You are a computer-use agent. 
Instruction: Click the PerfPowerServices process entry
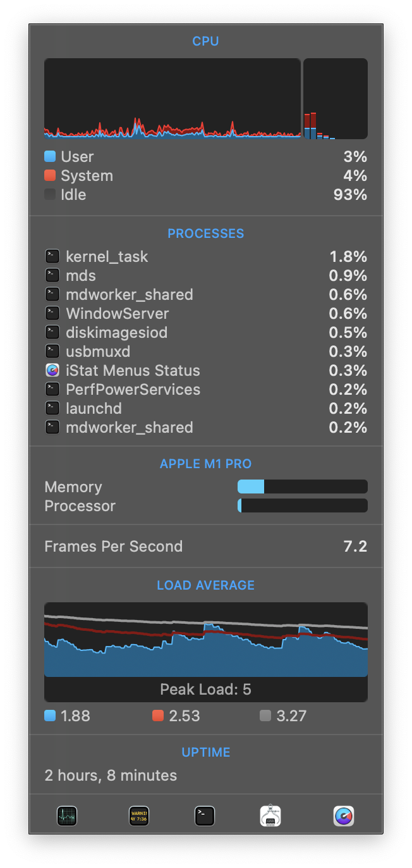pos(206,390)
